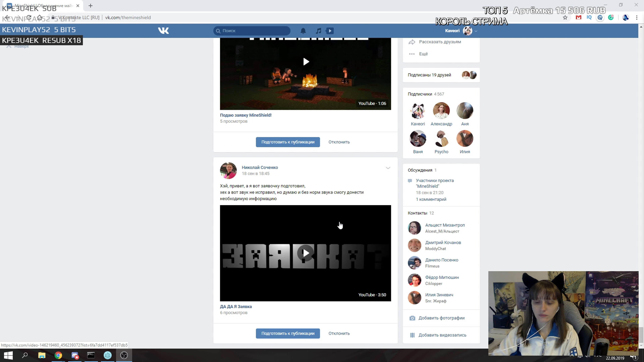Open the Обсуждения section header
Screen dimensions: 644x362
click(422, 170)
